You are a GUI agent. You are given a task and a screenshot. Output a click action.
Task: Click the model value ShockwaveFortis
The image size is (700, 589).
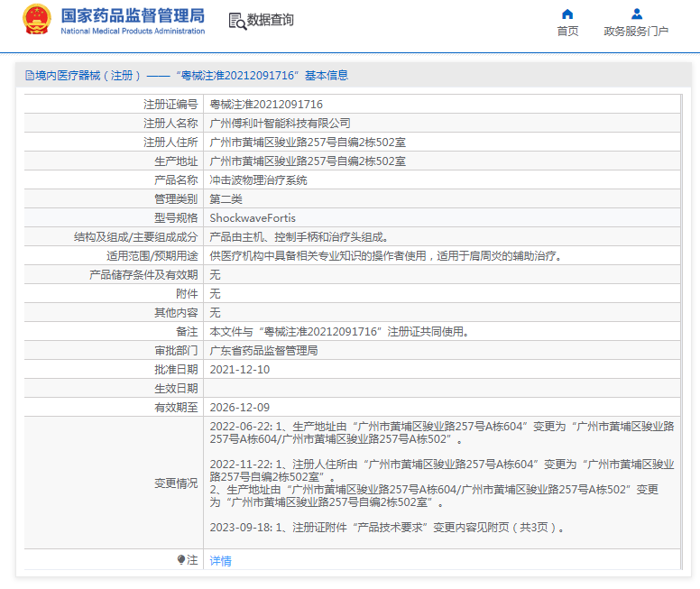tap(253, 218)
